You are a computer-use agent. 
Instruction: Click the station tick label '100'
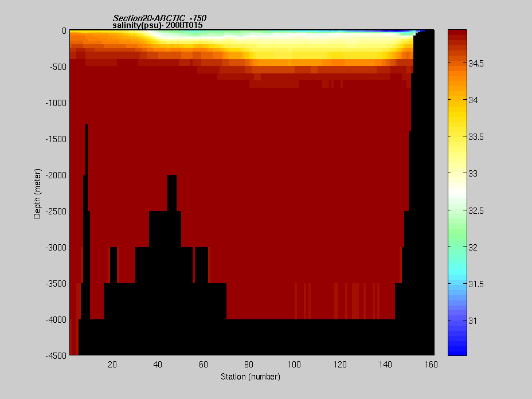tap(294, 365)
